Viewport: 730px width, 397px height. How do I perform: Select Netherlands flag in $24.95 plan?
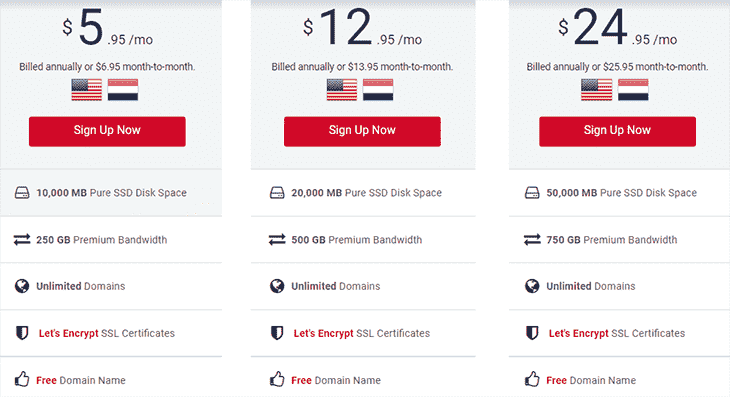click(633, 89)
